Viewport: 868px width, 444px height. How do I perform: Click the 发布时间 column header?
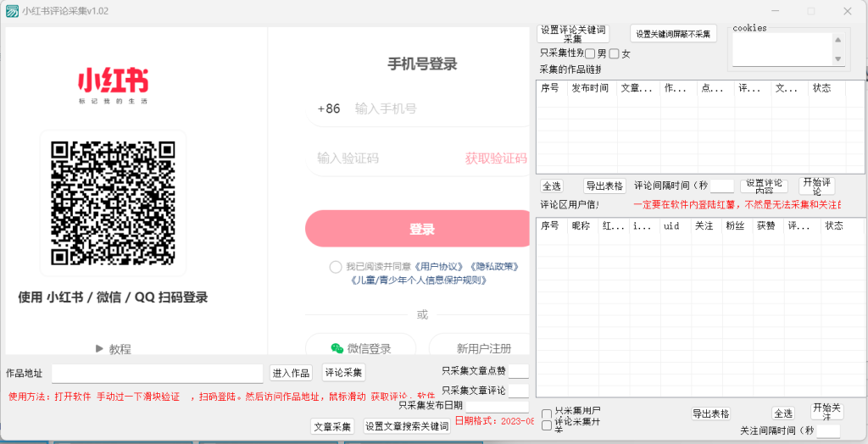589,88
